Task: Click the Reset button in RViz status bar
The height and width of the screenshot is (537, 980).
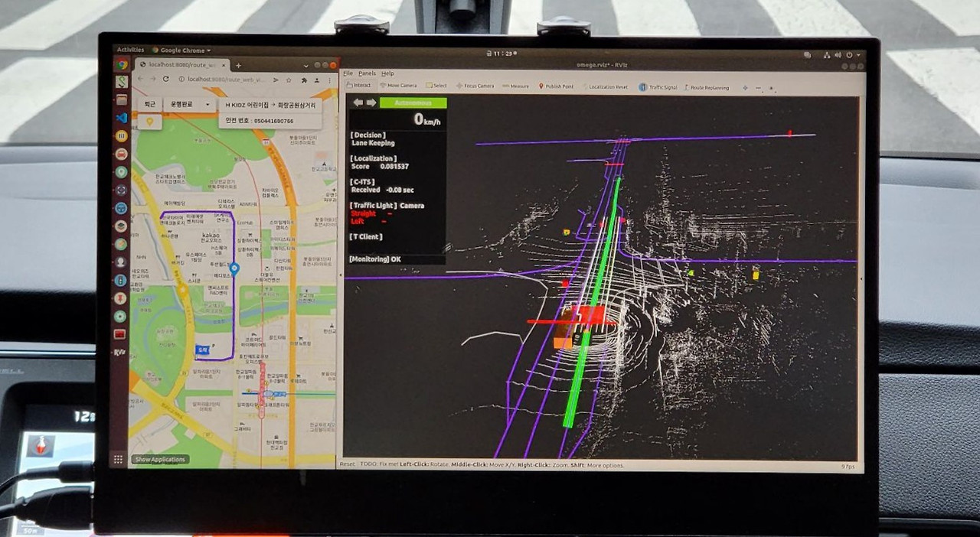Action: click(347, 464)
